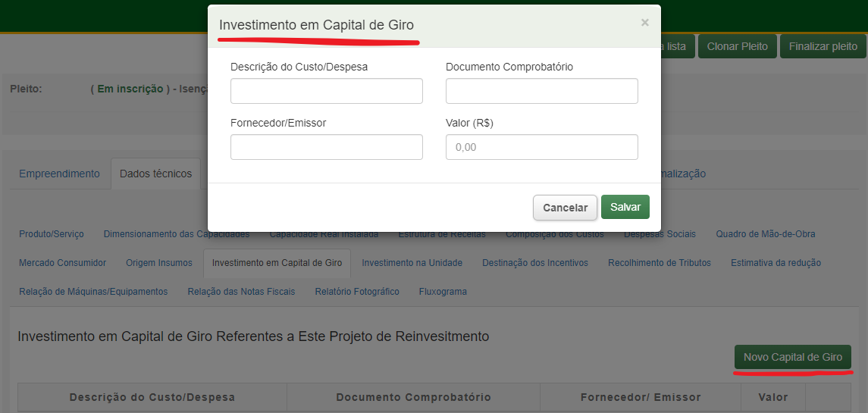This screenshot has height=413, width=868.
Task: Open the Investimento na Unidade sub-tab
Action: click(412, 262)
